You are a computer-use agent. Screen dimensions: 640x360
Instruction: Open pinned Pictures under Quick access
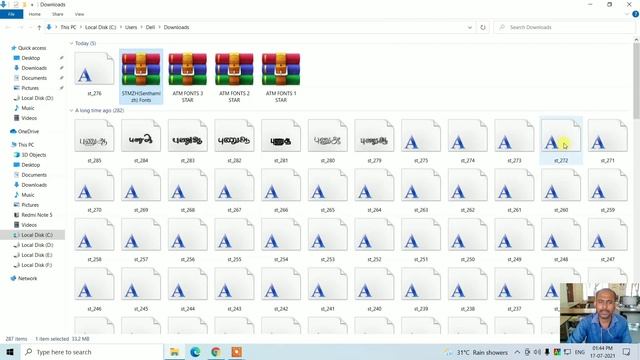[x=30, y=88]
